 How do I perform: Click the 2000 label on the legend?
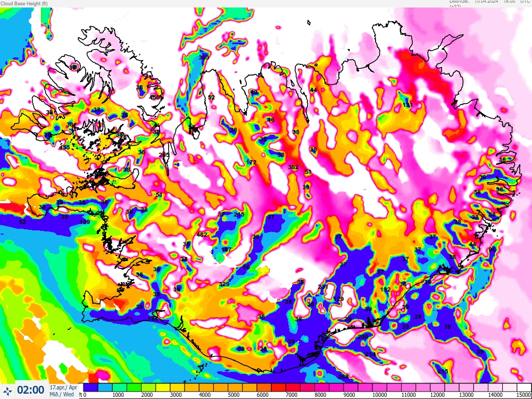146,395
